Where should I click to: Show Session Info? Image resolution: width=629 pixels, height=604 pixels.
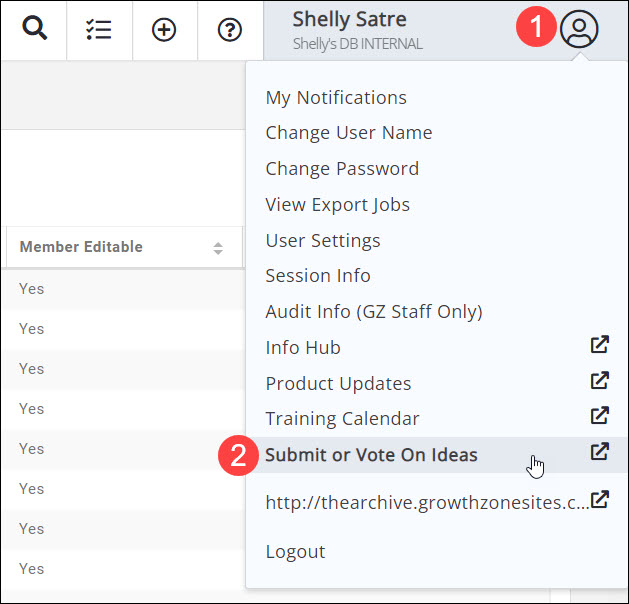318,276
